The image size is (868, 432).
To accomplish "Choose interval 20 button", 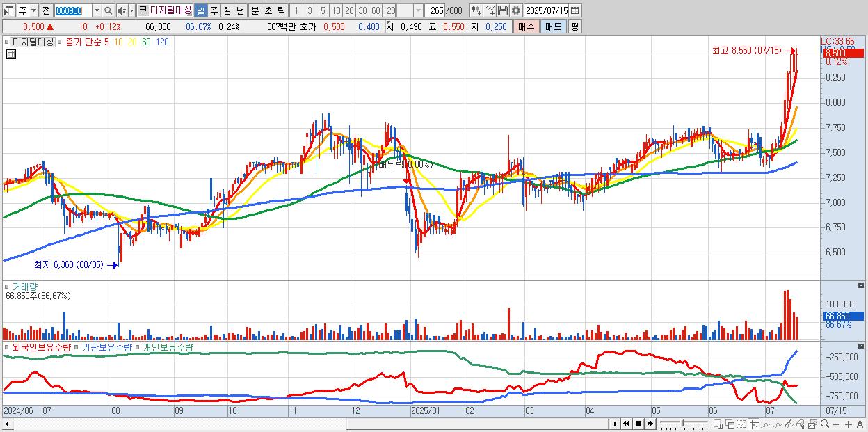I will [x=349, y=11].
